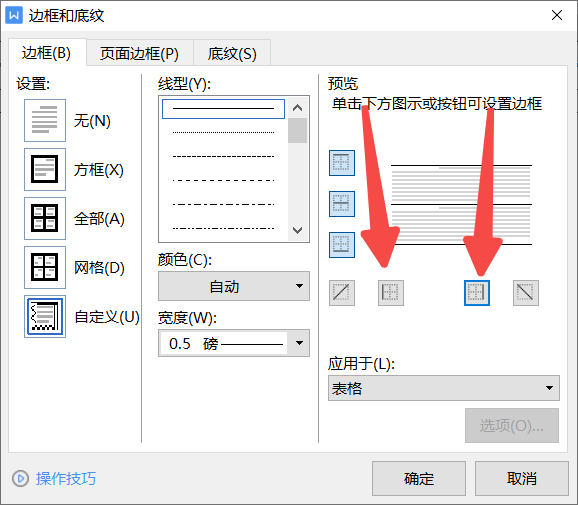578x505 pixels.
Task: Open the 宽度(W) width dropdown
Action: [234, 343]
